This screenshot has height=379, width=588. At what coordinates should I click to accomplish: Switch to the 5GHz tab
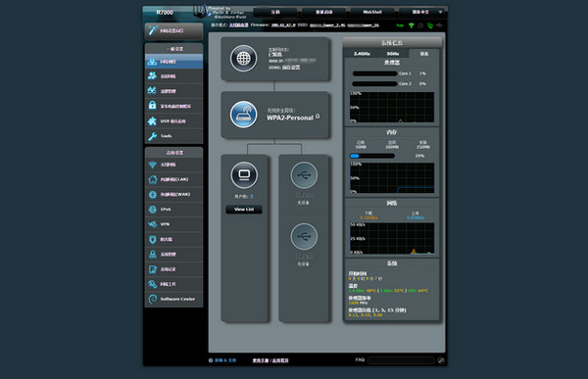393,54
